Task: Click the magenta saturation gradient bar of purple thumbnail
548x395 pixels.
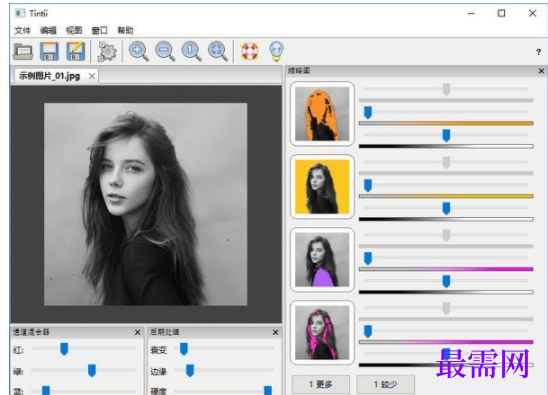Action: [446, 269]
